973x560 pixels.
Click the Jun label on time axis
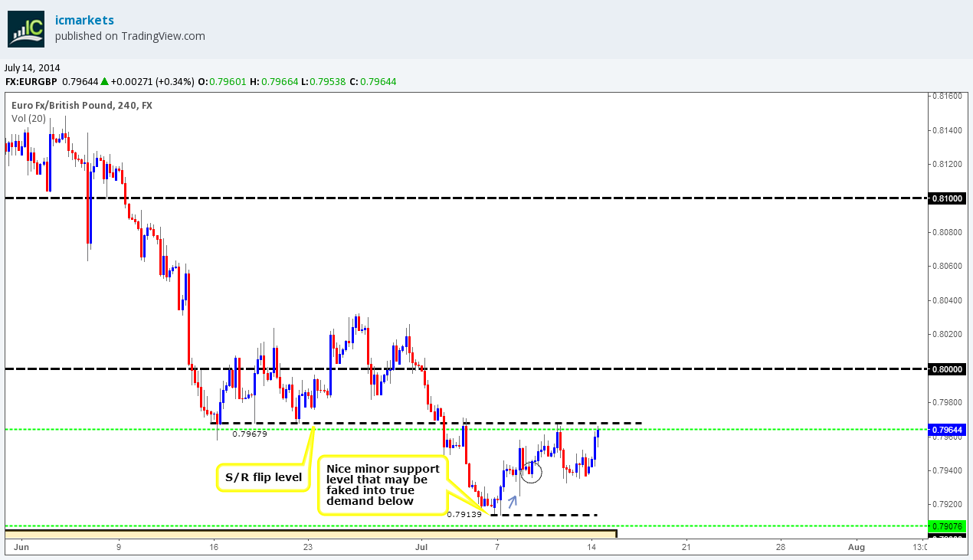click(21, 547)
